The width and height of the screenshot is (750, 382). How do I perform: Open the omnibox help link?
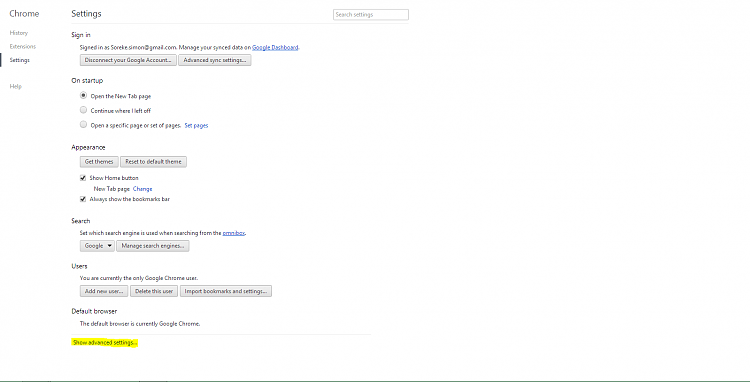pyautogui.click(x=234, y=233)
